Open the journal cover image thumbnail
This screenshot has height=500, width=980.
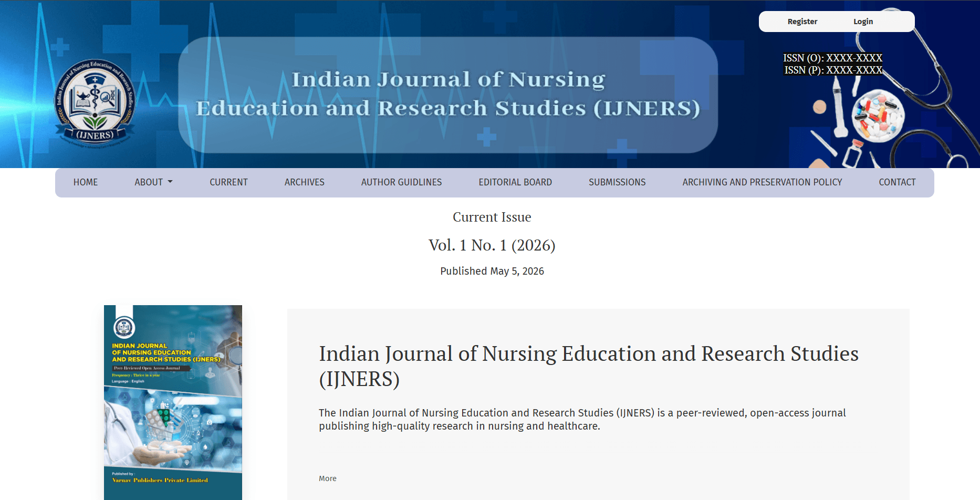(x=173, y=402)
